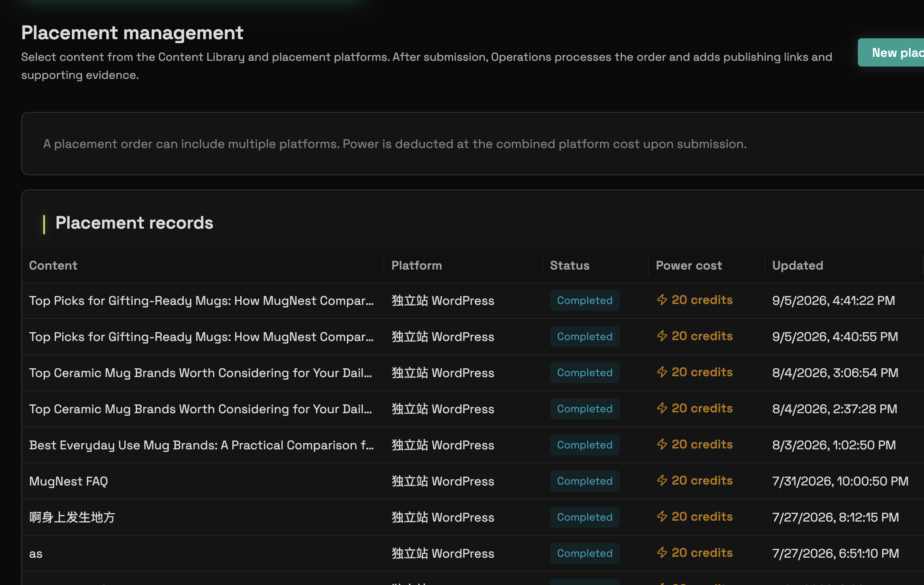Click the Status column header

pyautogui.click(x=570, y=265)
